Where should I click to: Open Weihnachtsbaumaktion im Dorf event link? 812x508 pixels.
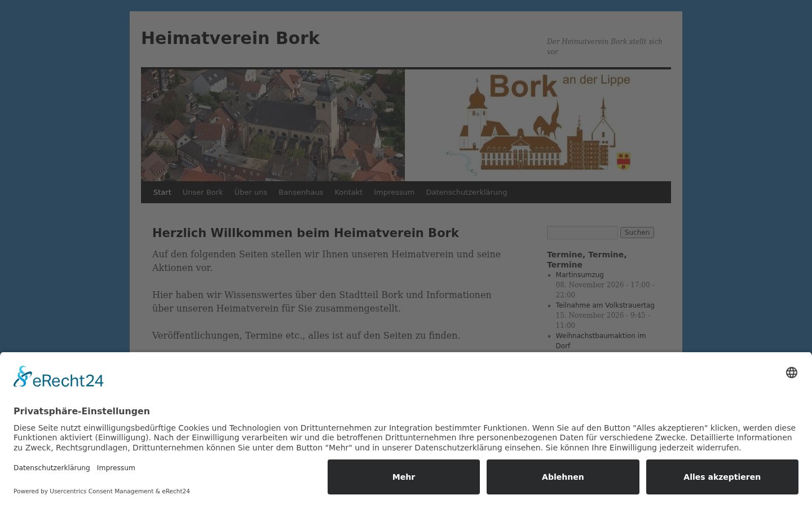coord(601,341)
